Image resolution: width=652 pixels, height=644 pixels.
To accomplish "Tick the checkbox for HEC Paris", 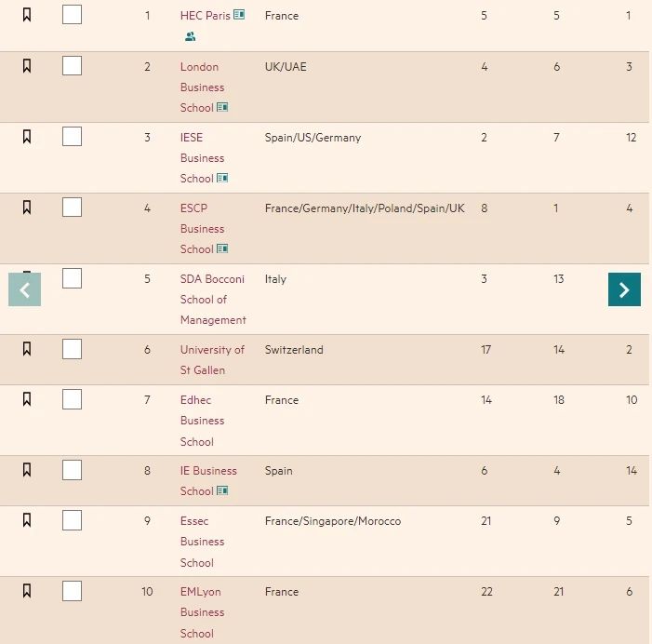I will (x=72, y=15).
